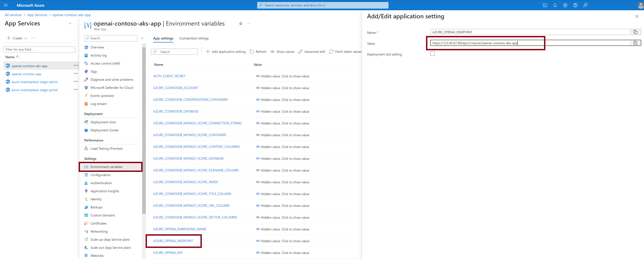Click the help question mark icon

click(575, 5)
